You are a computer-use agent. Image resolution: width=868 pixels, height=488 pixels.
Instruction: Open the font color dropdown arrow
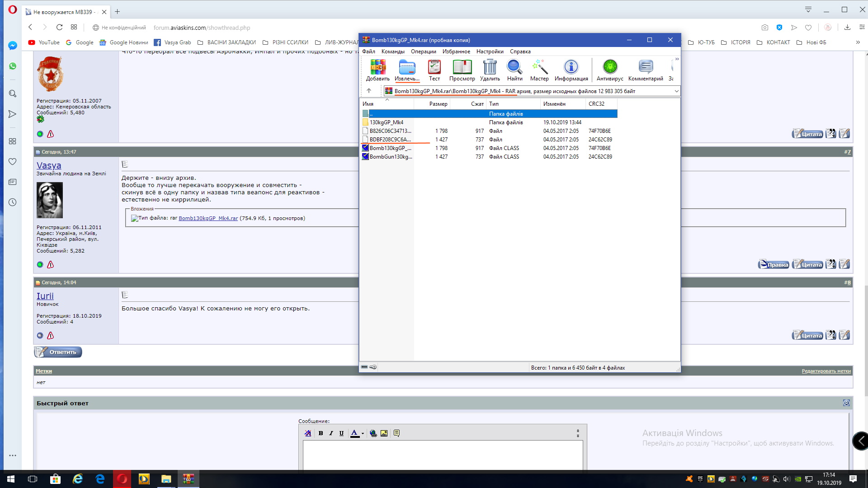pyautogui.click(x=363, y=434)
